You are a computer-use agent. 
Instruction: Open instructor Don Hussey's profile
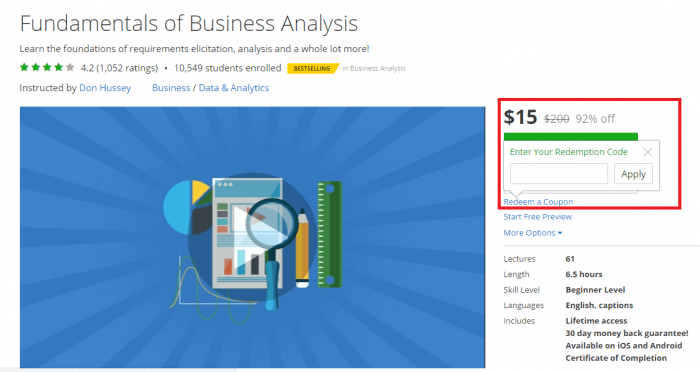[105, 88]
